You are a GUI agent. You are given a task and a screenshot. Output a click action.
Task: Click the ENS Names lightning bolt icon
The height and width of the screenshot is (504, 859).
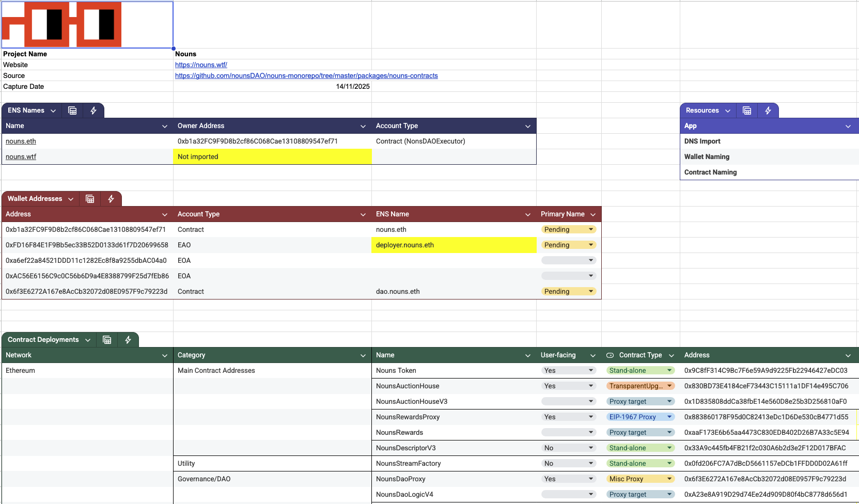[x=93, y=111]
